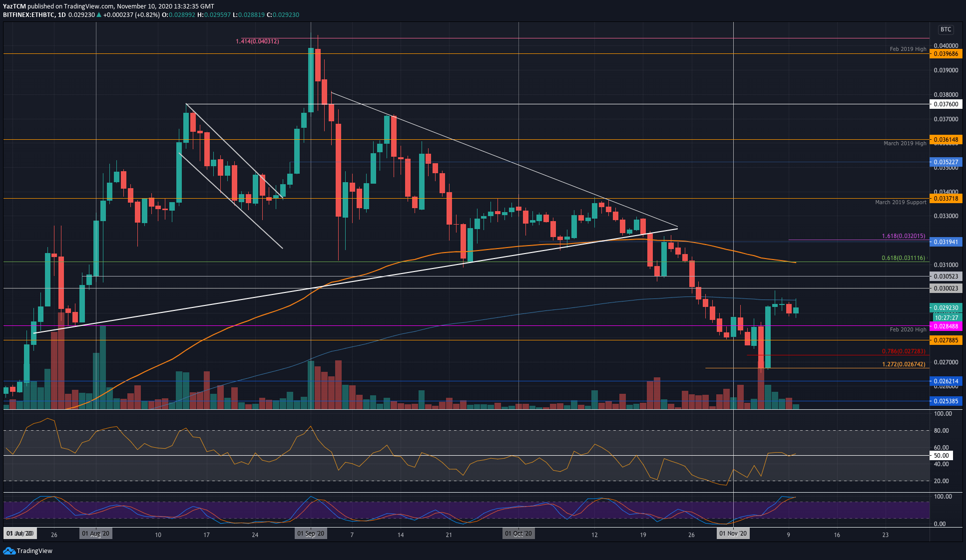Click the magenta 0.028488 price label
This screenshot has height=560, width=966.
946,326
